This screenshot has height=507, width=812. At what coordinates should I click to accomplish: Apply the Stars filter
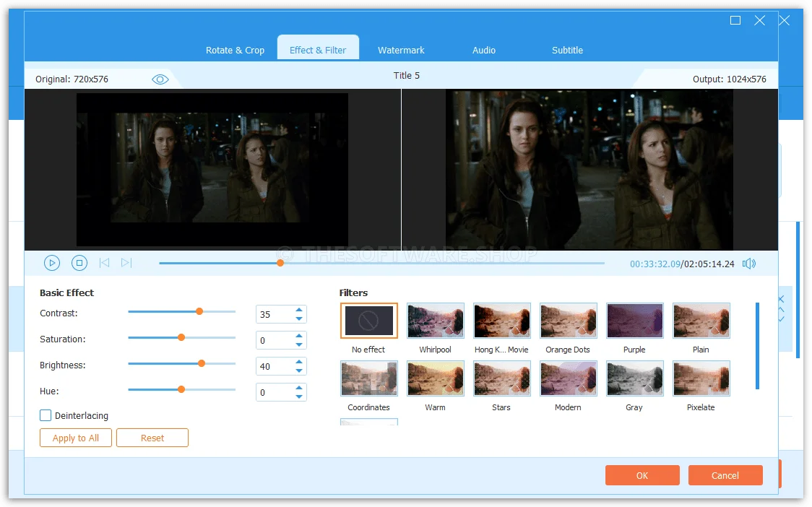coord(502,378)
